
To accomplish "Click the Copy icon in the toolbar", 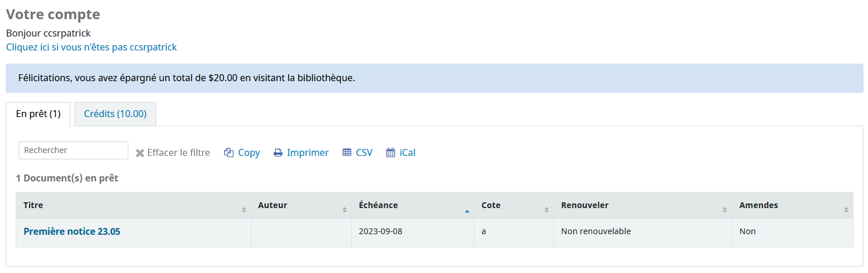I will pos(228,153).
